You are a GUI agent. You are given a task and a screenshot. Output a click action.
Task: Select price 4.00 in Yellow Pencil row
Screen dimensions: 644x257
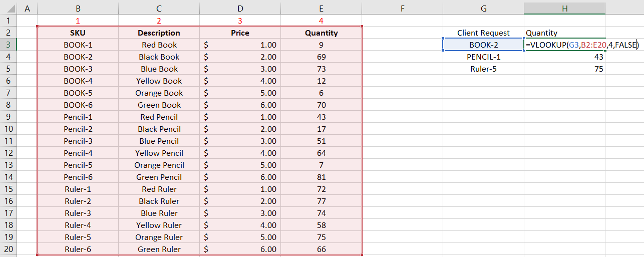[x=240, y=153]
